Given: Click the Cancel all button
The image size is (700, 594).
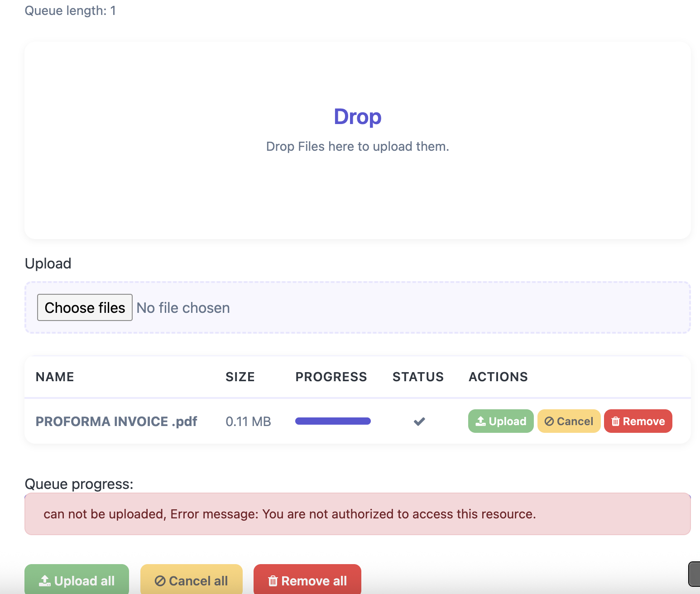Looking at the screenshot, I should [x=192, y=580].
